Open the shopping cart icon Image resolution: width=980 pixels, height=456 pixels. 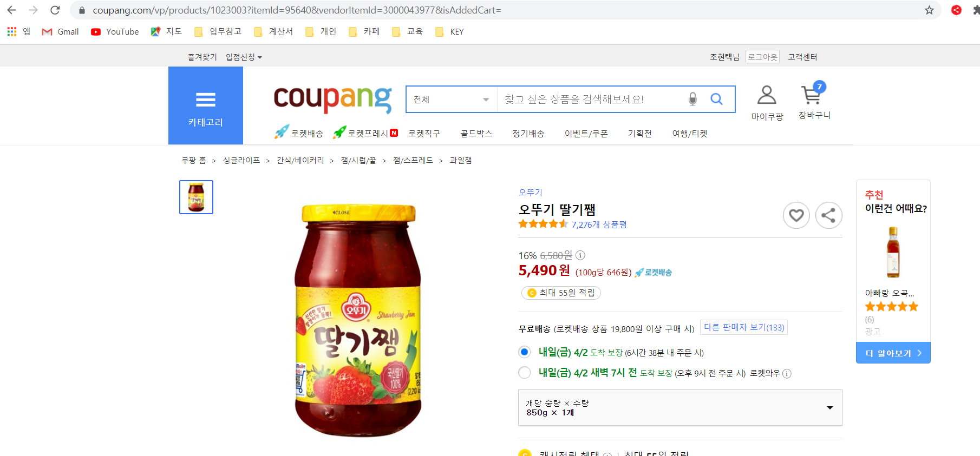[812, 94]
